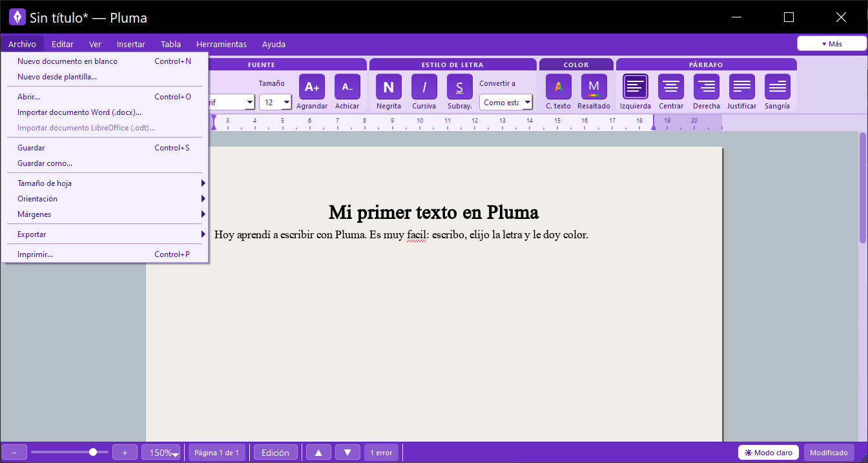This screenshot has height=463, width=868.
Task: Choose Importar documento Word (.docx)...
Action: [105, 112]
